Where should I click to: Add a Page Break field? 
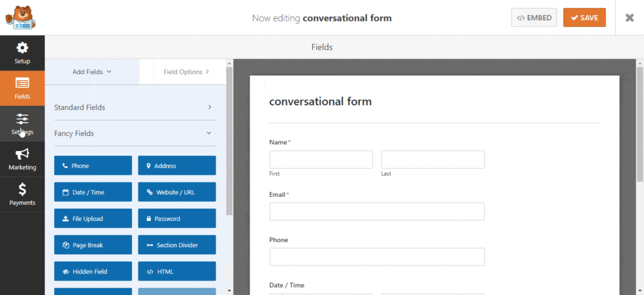(93, 245)
